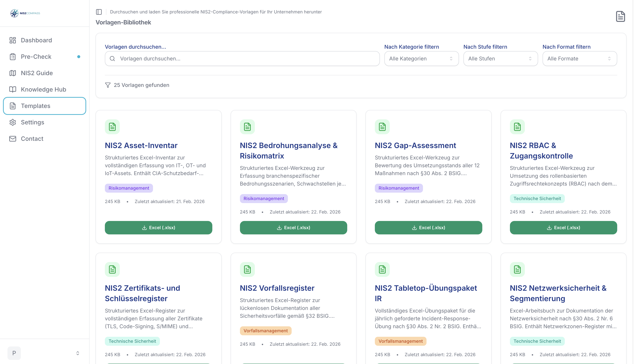Go to Knowledge Hub
The width and height of the screenshot is (634, 364).
[43, 90]
